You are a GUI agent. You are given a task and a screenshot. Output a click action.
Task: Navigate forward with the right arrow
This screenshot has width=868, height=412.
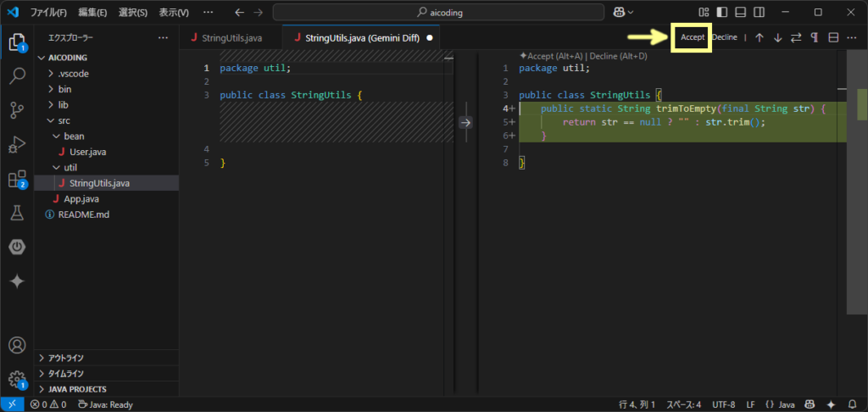click(x=258, y=12)
